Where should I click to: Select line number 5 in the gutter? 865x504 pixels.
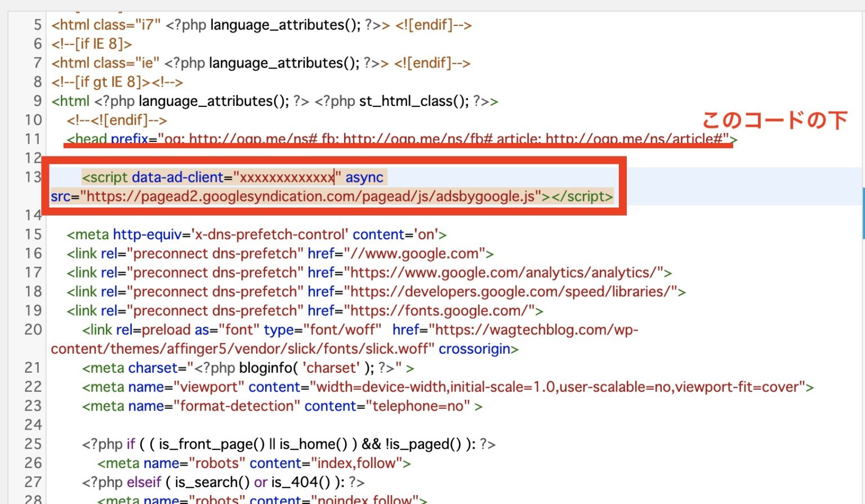pos(36,25)
